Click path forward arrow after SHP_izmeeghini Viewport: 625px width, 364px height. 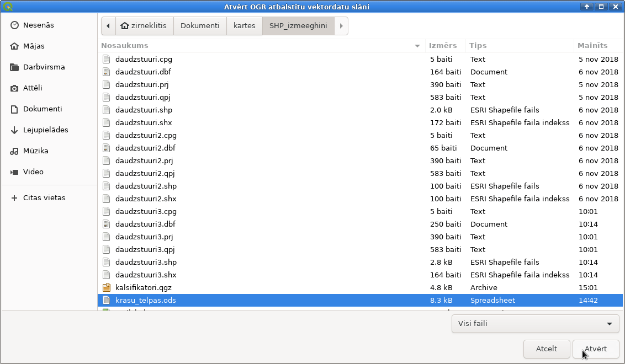point(341,26)
